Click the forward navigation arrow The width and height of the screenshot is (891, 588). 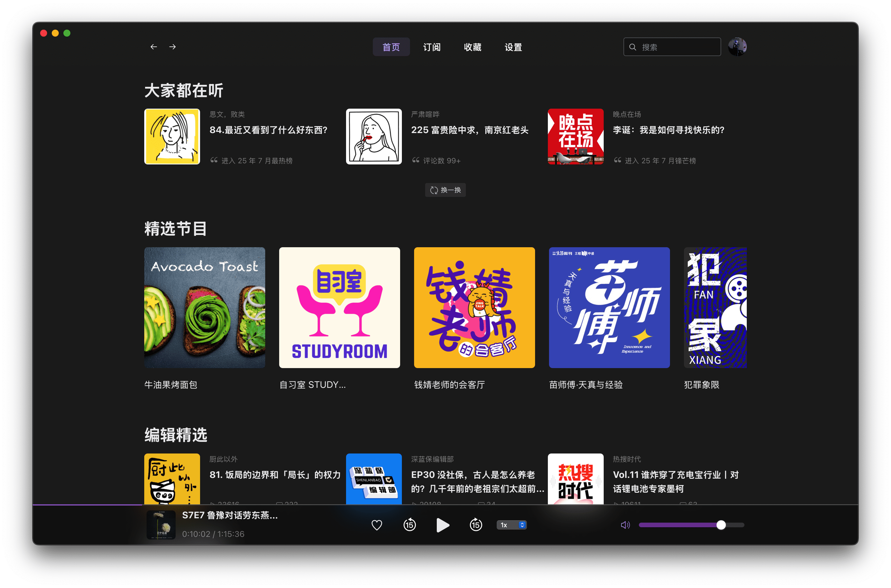[x=173, y=47]
